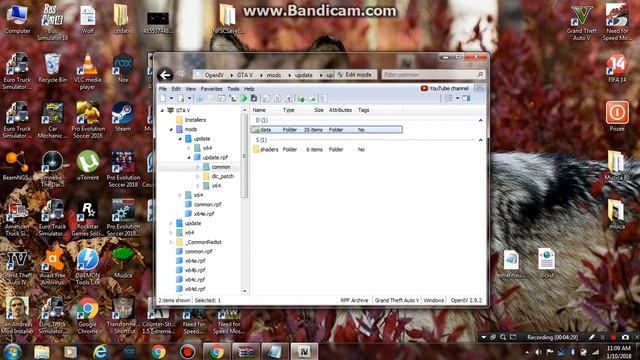Viewport: 640px width, 360px height.
Task: Sort by the Attributes column header
Action: [x=340, y=110]
